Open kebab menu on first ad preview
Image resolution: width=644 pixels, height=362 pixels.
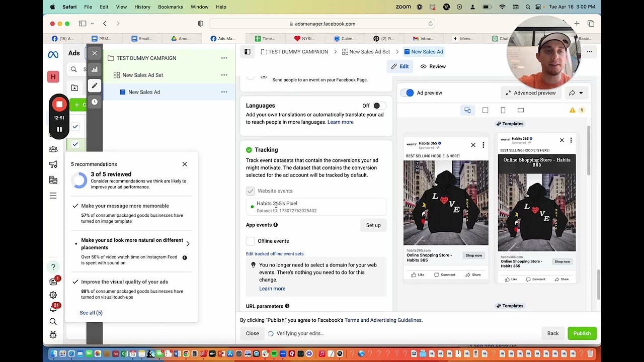click(483, 145)
